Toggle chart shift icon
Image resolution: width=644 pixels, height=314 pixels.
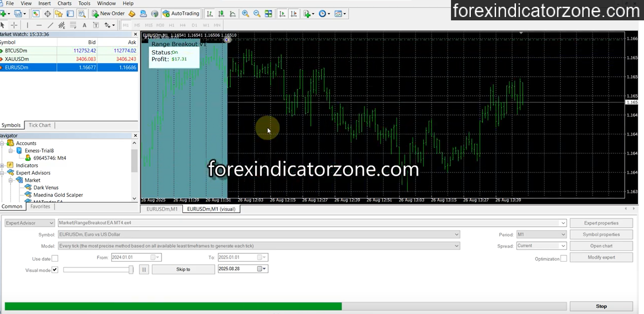294,14
